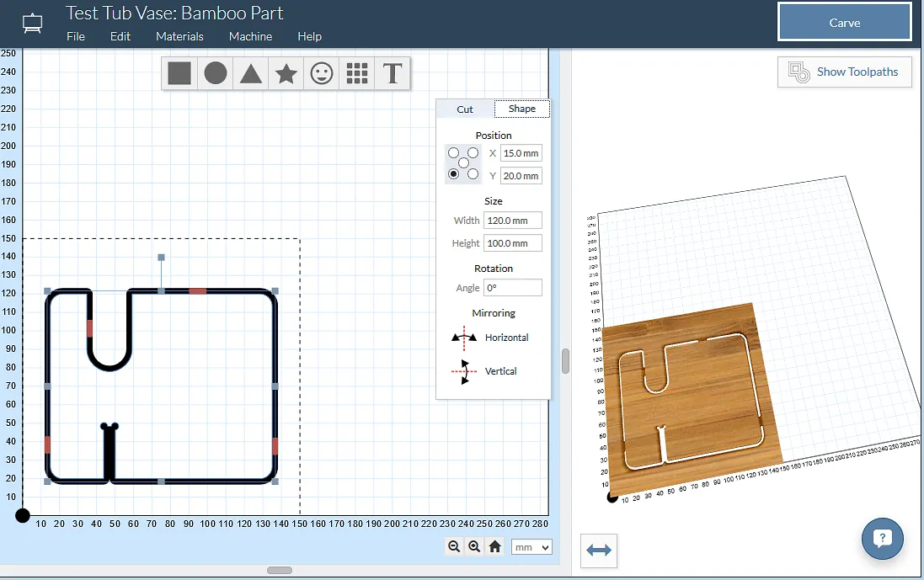Open the apps grid tool
924x580 pixels.
357,73
